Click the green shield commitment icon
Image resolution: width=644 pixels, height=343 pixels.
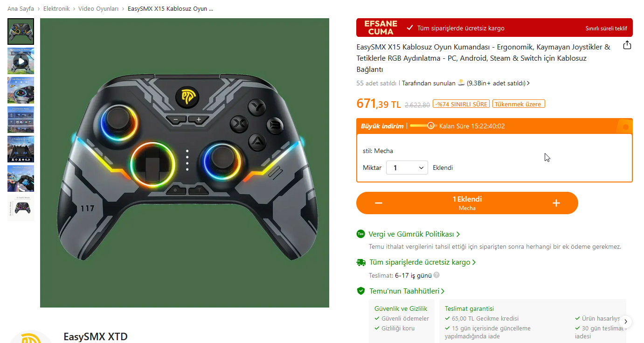click(360, 291)
